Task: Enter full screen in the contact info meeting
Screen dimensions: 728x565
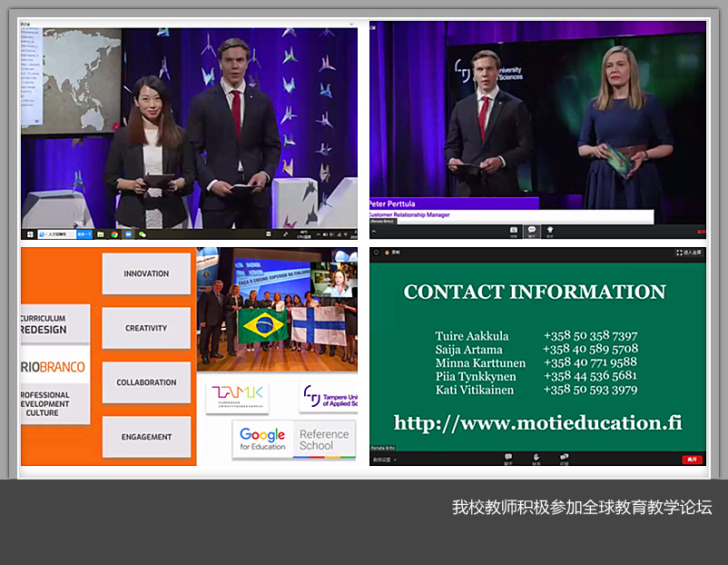Action: (x=690, y=252)
